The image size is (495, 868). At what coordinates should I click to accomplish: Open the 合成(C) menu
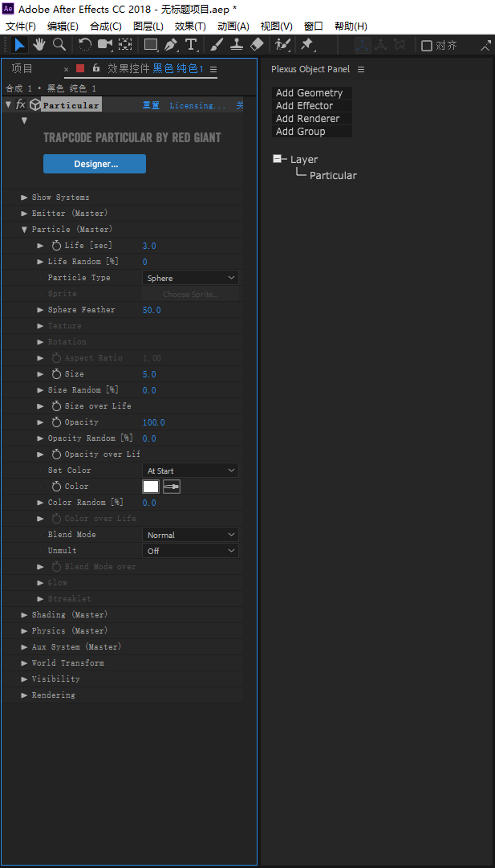[x=106, y=26]
